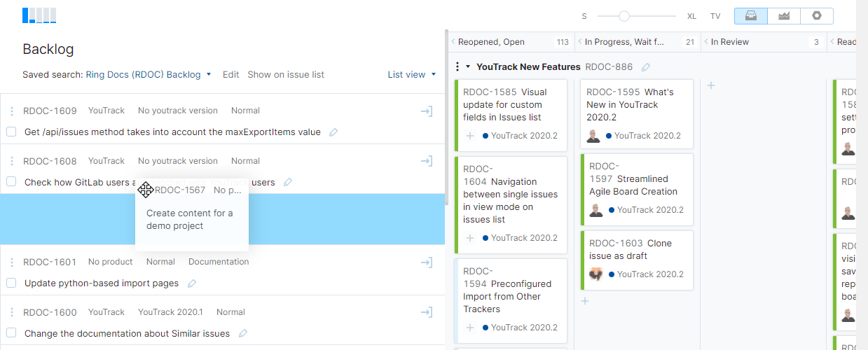
Task: Open the assignee avatar on the RDOC-1595 card
Action: [593, 136]
